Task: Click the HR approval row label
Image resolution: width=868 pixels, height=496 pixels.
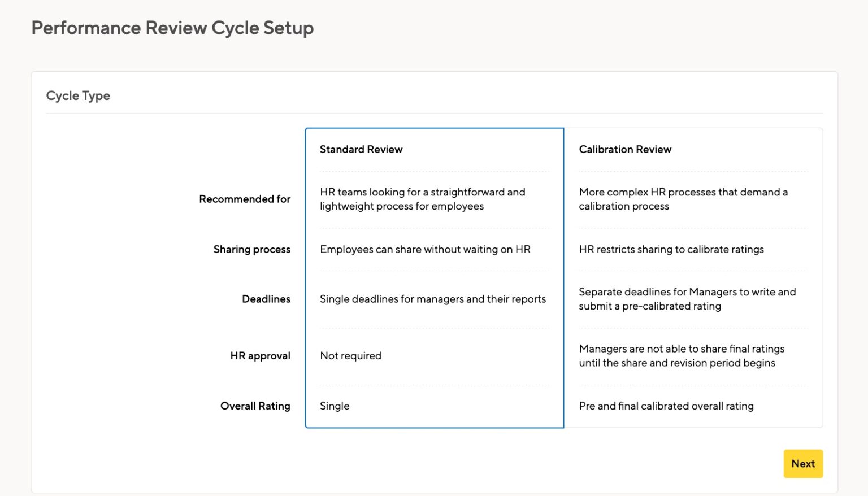Action: coord(260,355)
